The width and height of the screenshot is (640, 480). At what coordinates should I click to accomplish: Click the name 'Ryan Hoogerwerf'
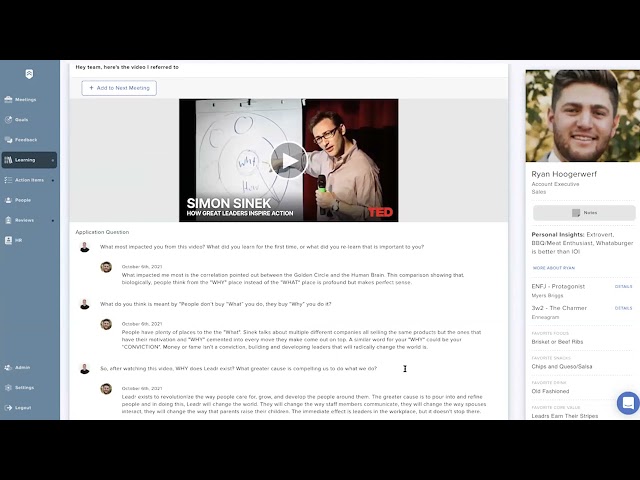click(564, 174)
